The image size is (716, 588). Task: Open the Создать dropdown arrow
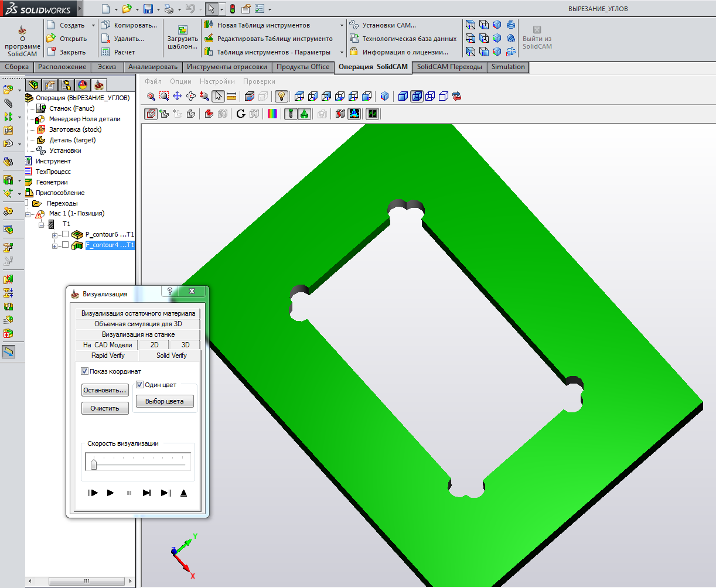click(x=93, y=25)
